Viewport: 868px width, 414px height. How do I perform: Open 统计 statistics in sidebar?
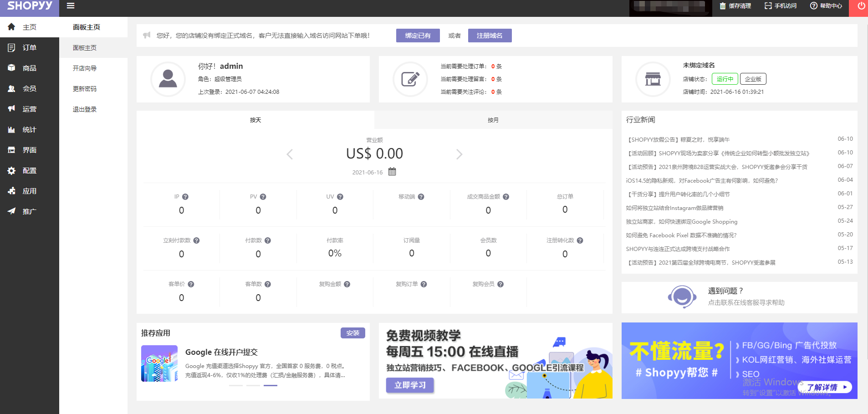30,129
